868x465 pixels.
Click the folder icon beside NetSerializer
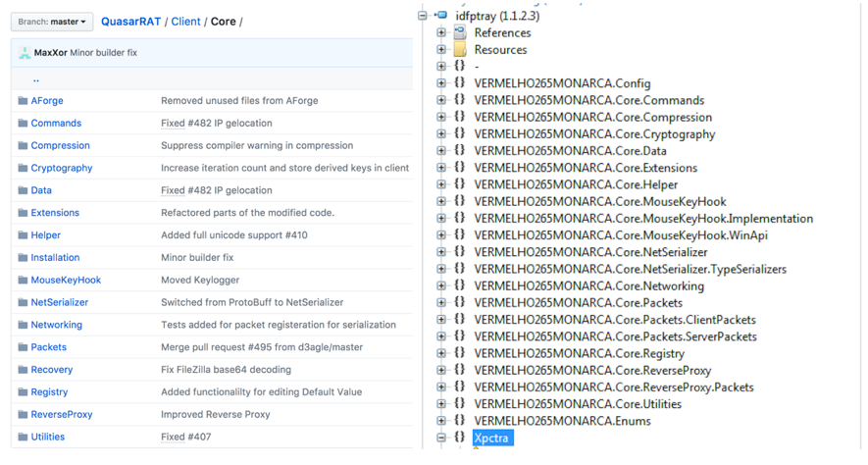tap(23, 302)
